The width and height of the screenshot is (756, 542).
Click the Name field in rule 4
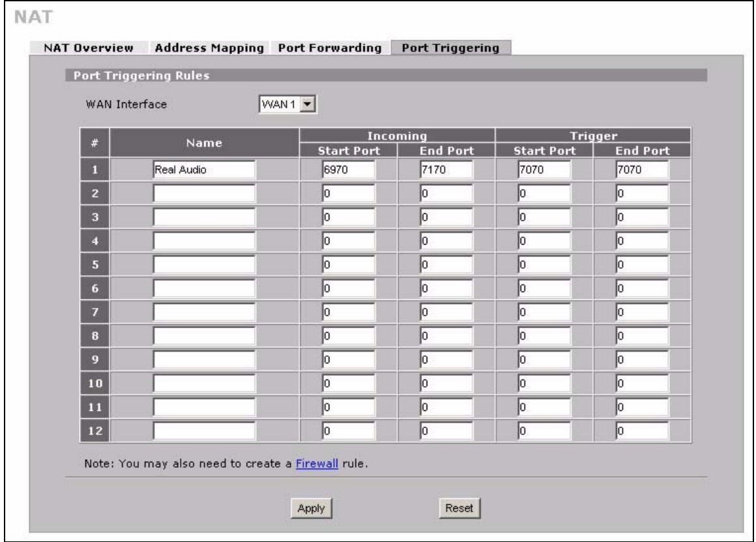204,241
